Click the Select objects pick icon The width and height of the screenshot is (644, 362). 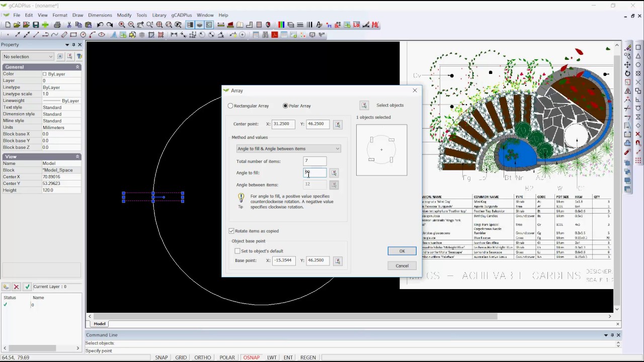[364, 105]
